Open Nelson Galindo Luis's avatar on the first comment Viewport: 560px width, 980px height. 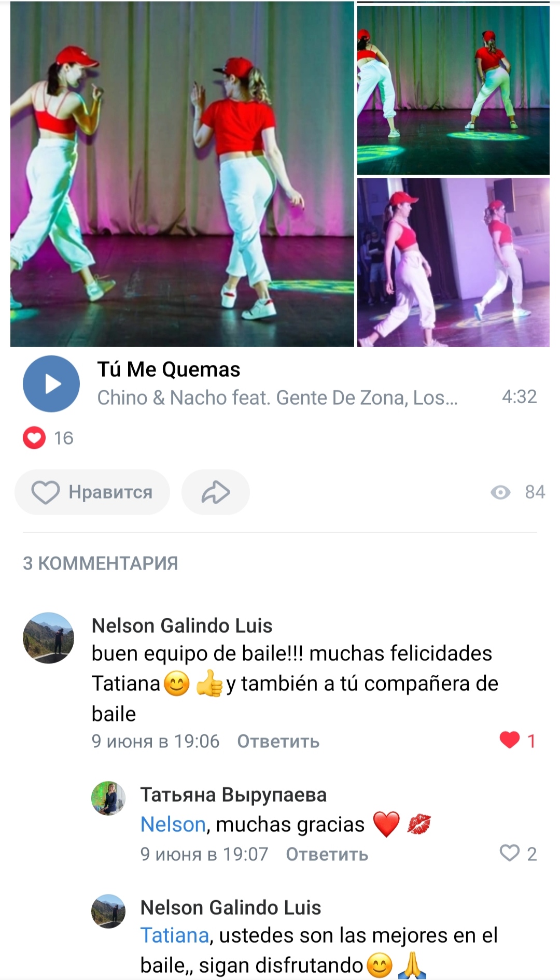[49, 638]
